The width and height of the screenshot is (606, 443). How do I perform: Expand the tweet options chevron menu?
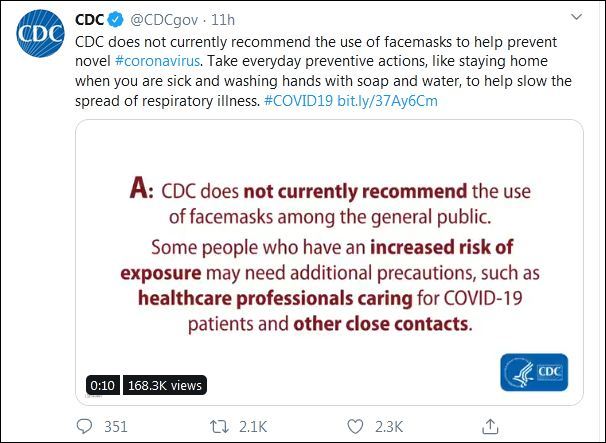pos(577,18)
